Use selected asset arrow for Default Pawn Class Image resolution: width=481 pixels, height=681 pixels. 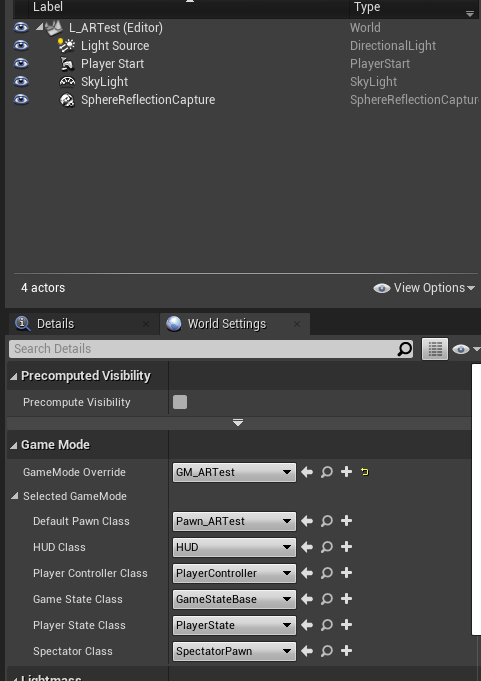tap(307, 521)
